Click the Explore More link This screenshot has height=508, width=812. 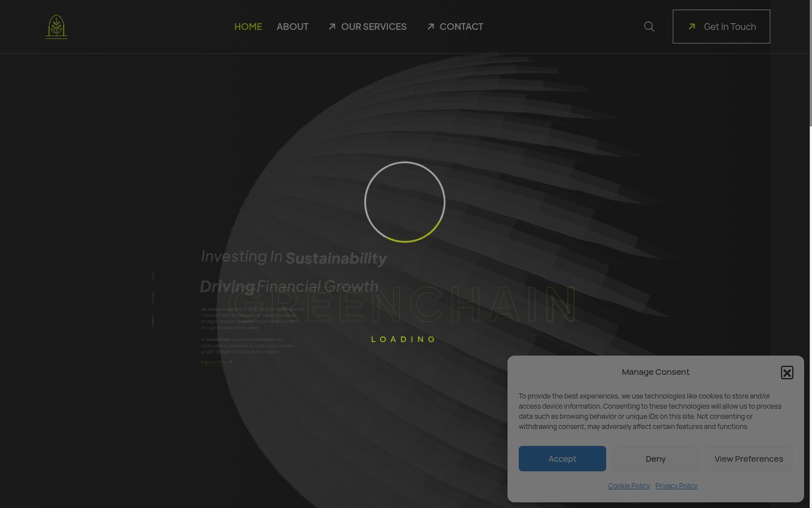click(217, 362)
